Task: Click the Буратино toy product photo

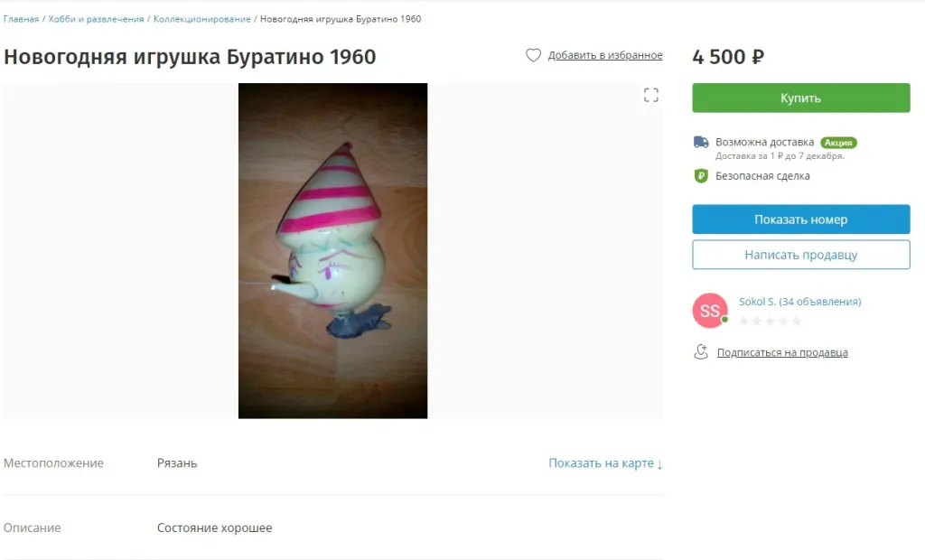Action: click(x=332, y=251)
